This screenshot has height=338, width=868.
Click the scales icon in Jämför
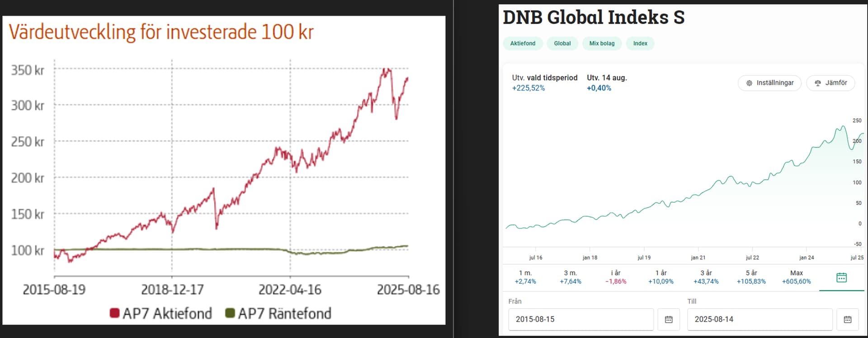[817, 83]
